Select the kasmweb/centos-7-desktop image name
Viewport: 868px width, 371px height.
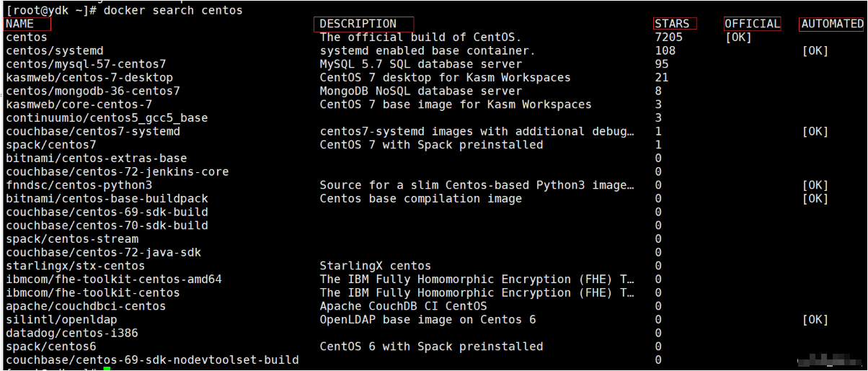pos(89,78)
